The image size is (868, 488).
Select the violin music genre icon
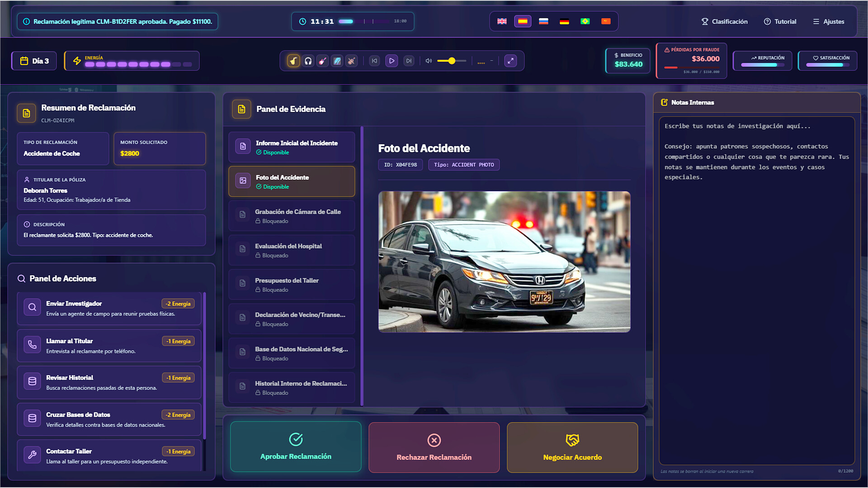pyautogui.click(x=351, y=61)
